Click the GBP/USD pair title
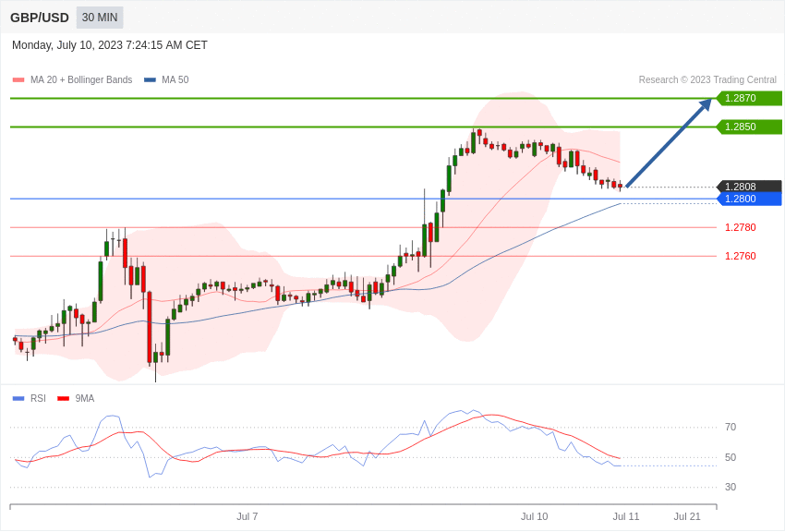Viewport: 785px width, 532px height. pyautogui.click(x=40, y=18)
